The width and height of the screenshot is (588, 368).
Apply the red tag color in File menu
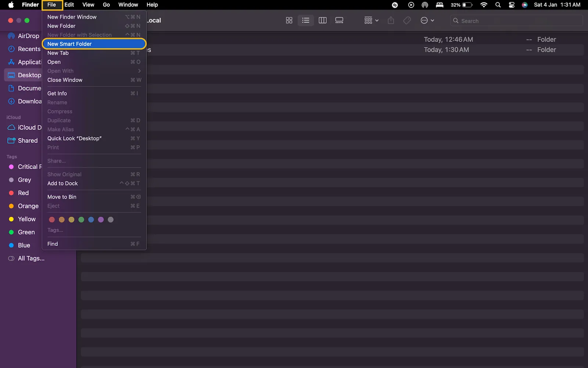52,220
